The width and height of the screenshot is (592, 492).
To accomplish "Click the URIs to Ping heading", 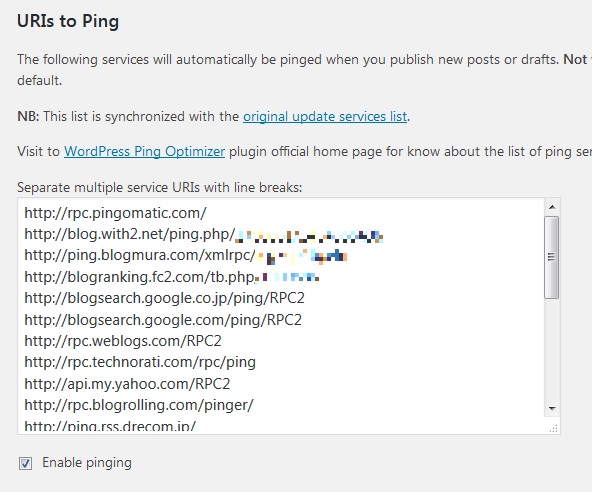I will coord(68,21).
